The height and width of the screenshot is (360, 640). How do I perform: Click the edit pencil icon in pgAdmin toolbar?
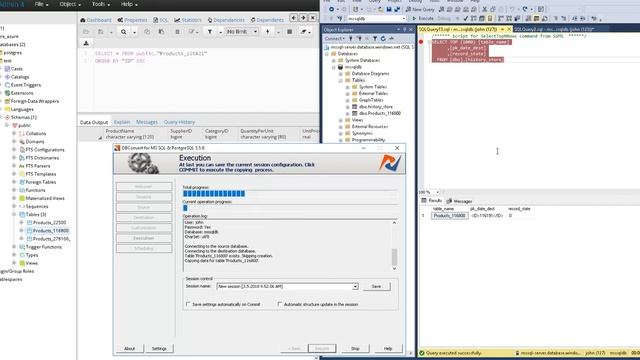[x=191, y=32]
